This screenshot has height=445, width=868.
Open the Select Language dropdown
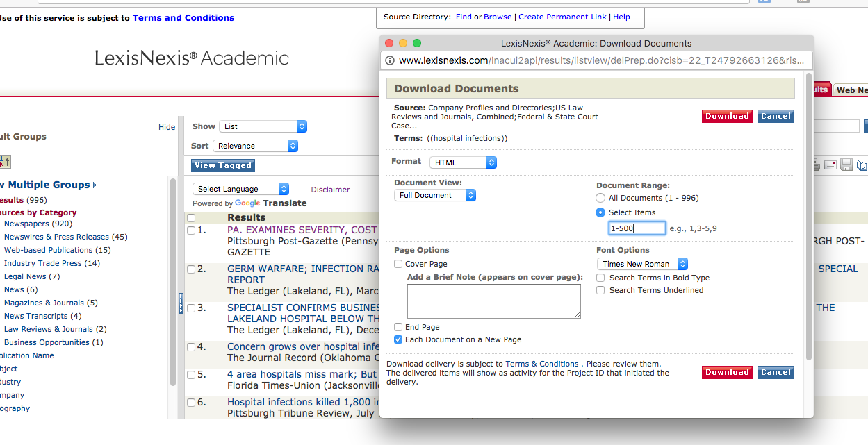coord(240,189)
